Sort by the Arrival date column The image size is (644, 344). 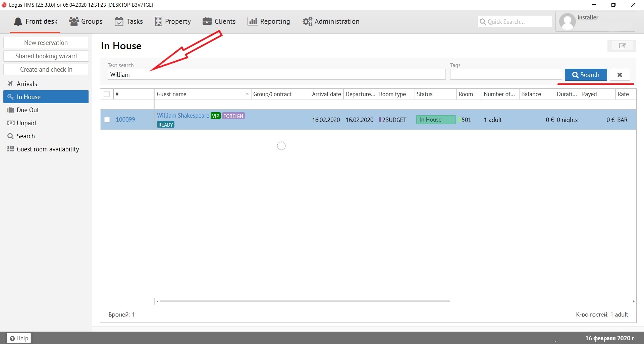327,94
